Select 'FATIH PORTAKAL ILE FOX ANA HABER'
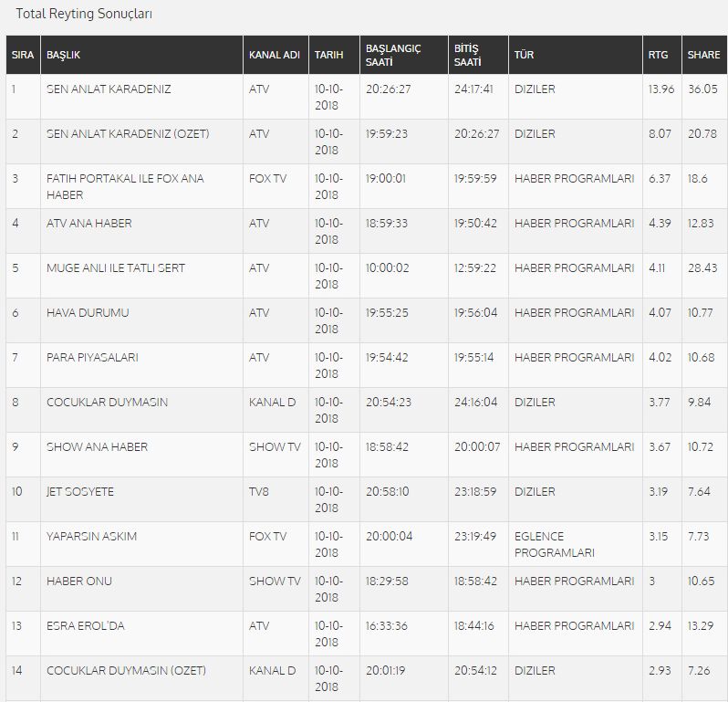Screen dimensions: 728x702 (125, 186)
